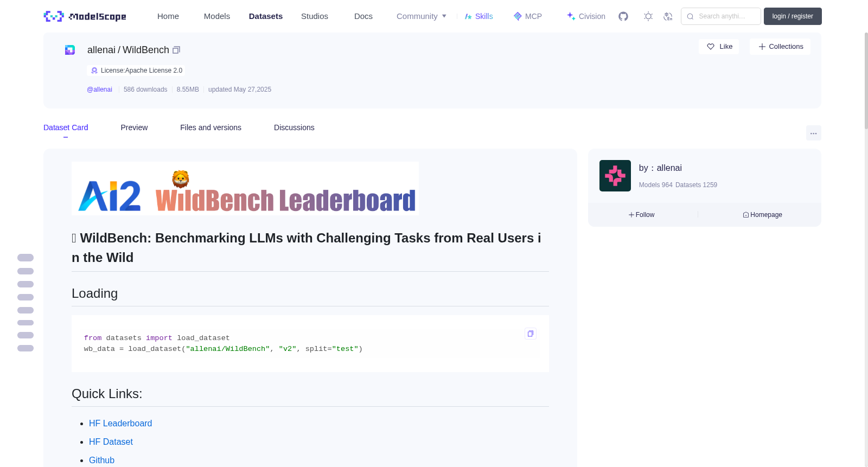Open the HF Dataset link

(111, 442)
